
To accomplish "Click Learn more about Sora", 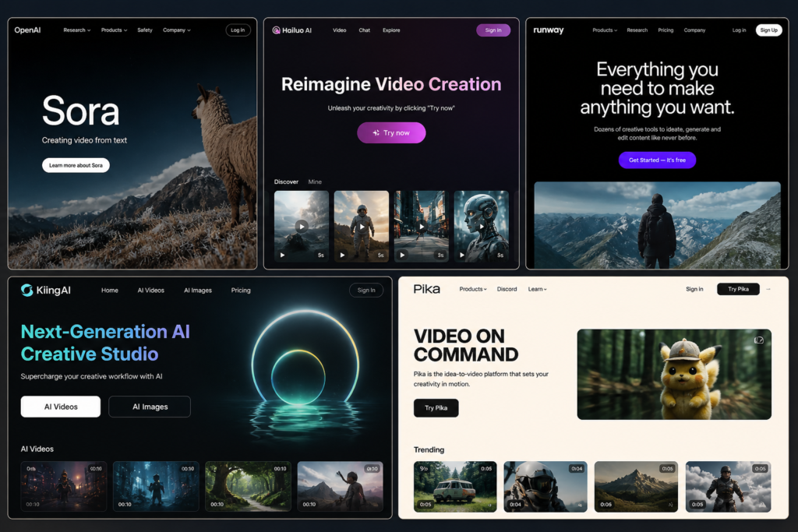I will point(76,165).
